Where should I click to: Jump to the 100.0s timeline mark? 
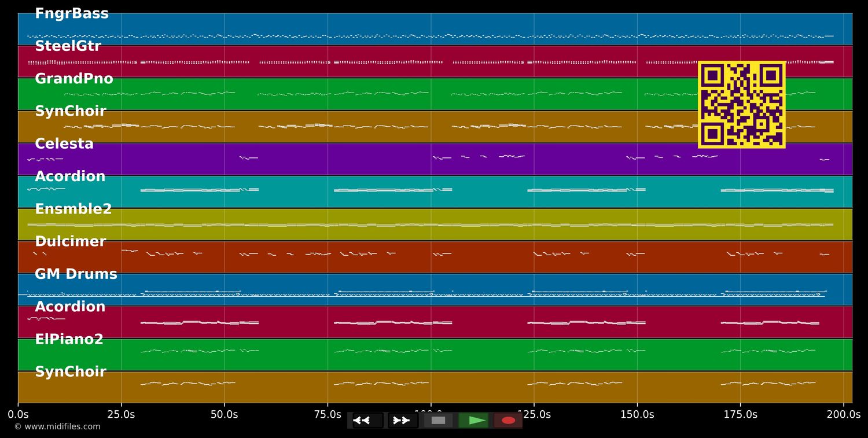[429, 414]
